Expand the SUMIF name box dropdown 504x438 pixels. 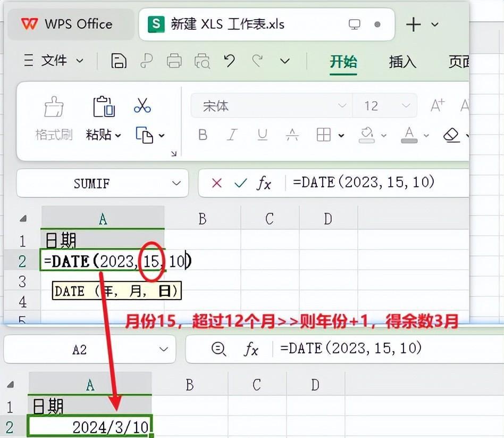pos(176,183)
